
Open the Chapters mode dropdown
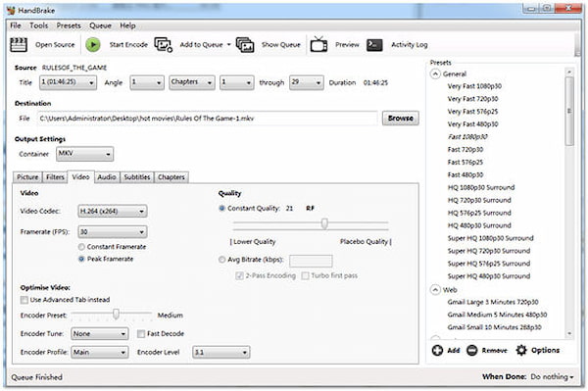(192, 82)
